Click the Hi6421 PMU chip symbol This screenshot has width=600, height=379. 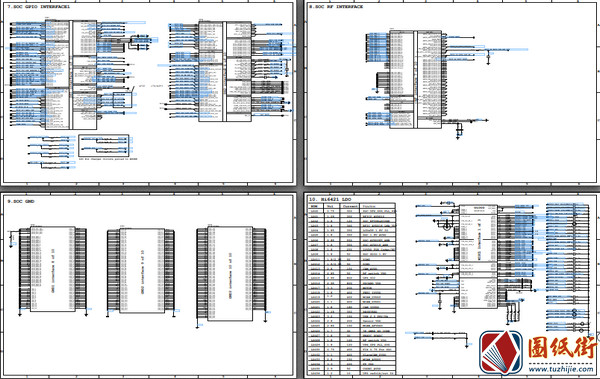pos(478,256)
